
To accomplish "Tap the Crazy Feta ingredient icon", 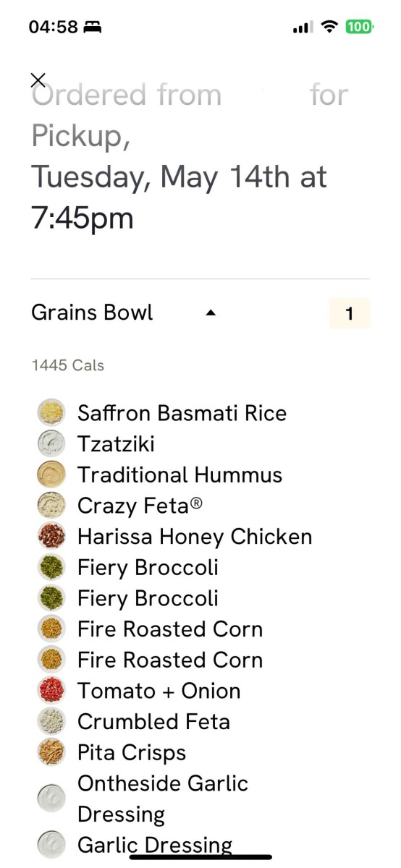I will [51, 506].
